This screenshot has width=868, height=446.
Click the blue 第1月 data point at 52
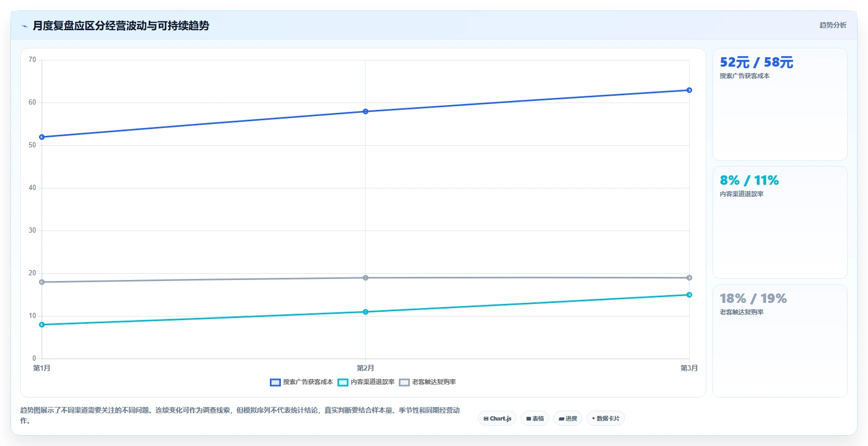(42, 137)
